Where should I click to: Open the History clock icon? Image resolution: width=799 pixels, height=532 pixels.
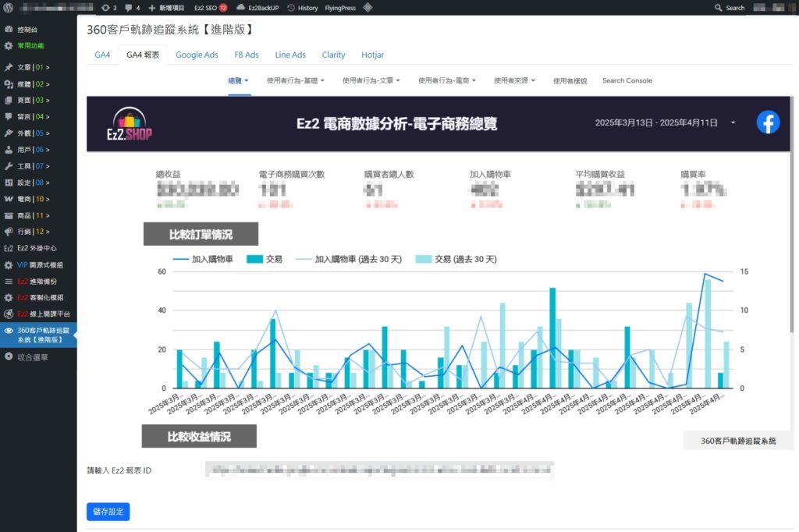291,8
